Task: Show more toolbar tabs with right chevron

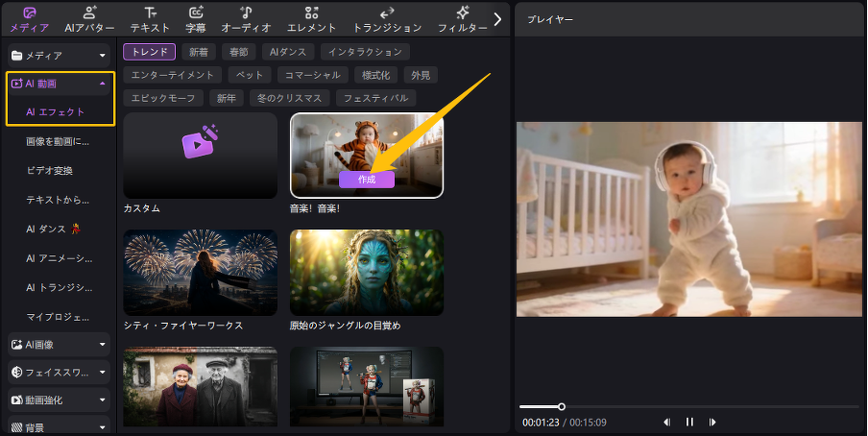Action: pyautogui.click(x=497, y=18)
